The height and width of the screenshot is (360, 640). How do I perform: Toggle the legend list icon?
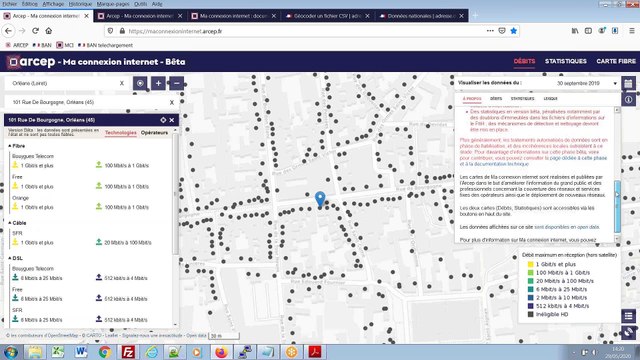[x=629, y=316]
